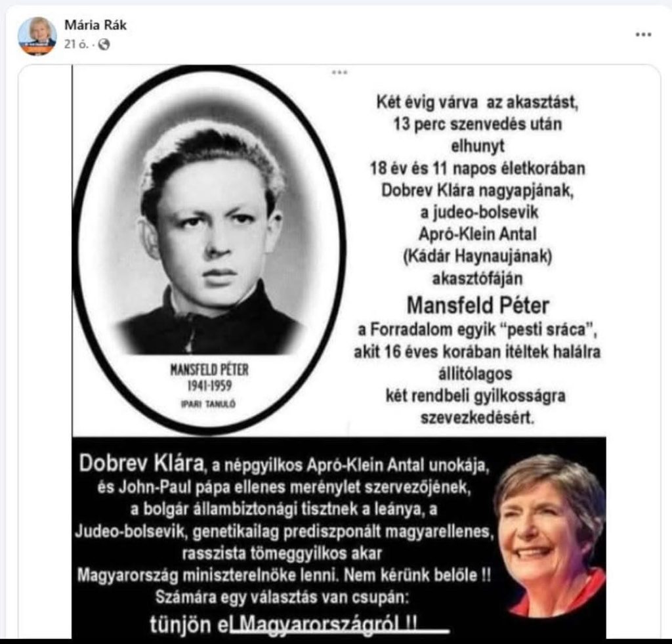Click the large bold "Mansfeld Péter" heading text
672x644 pixels.
coord(478,306)
